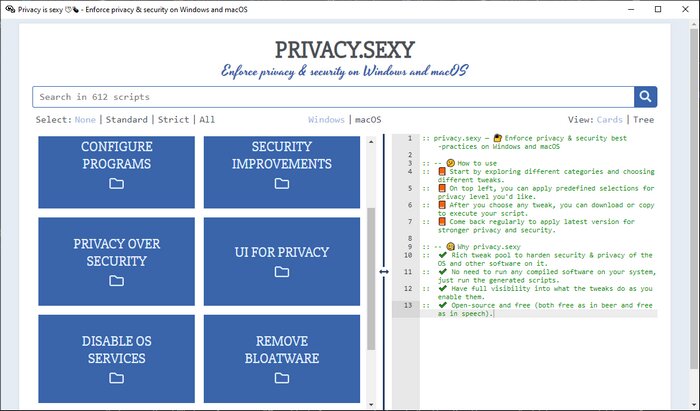The height and width of the screenshot is (411, 700).
Task: Focus the Search in 612 scripts field
Action: pyautogui.click(x=333, y=97)
